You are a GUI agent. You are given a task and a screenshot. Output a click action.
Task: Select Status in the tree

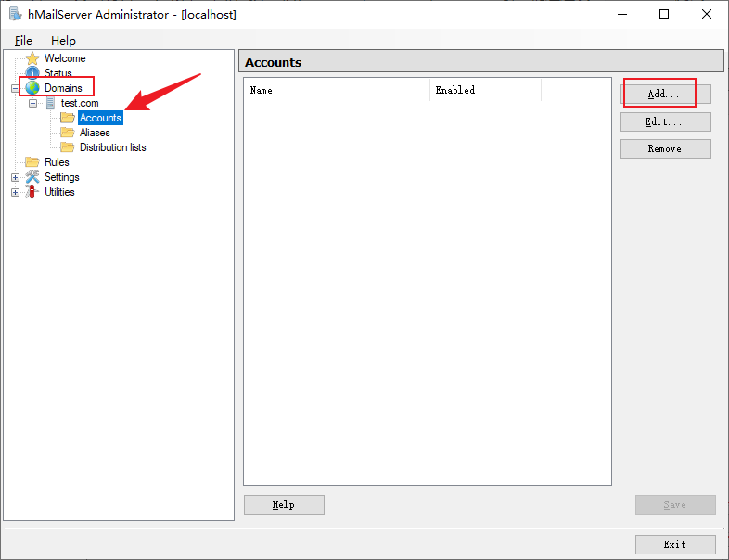pos(58,73)
